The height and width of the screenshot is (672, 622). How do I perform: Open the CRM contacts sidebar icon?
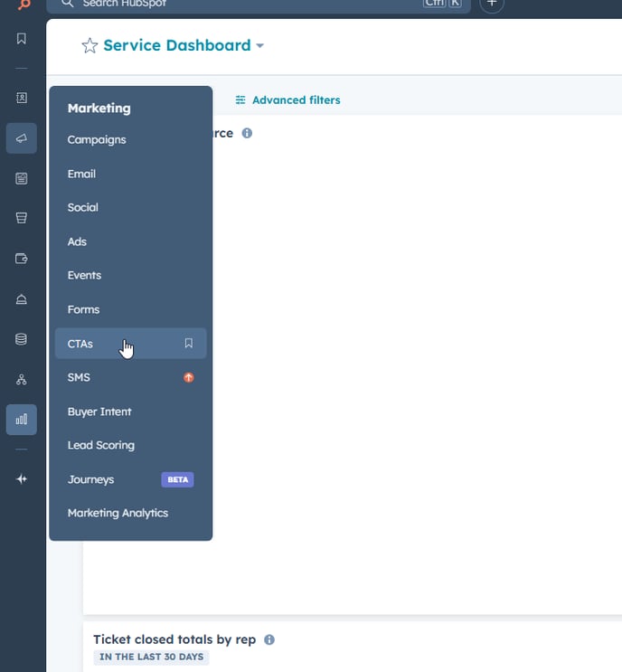coord(22,98)
